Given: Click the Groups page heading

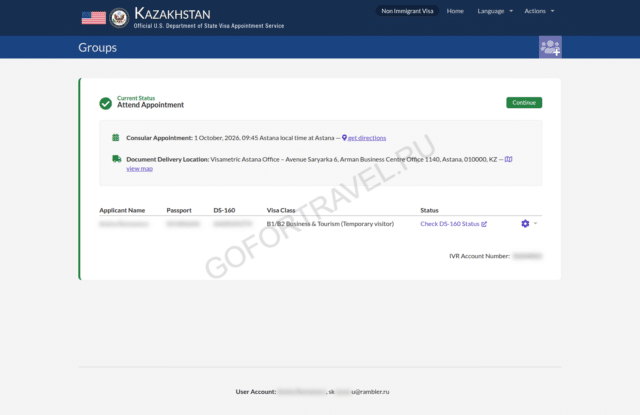Looking at the screenshot, I should point(97,47).
